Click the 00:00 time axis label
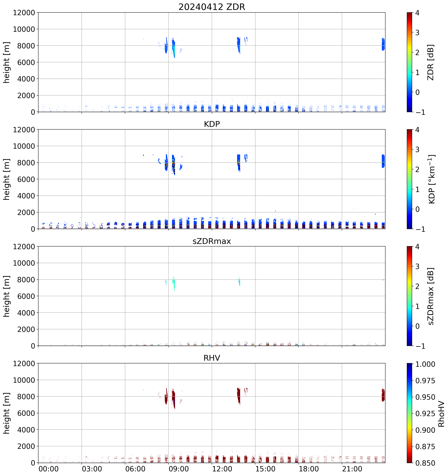448x476 pixels. (49, 469)
